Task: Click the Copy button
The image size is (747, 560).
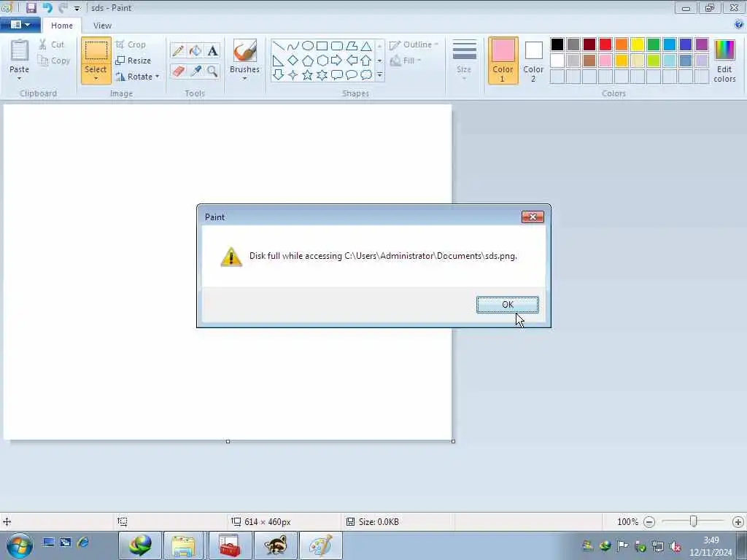Action: click(x=54, y=61)
